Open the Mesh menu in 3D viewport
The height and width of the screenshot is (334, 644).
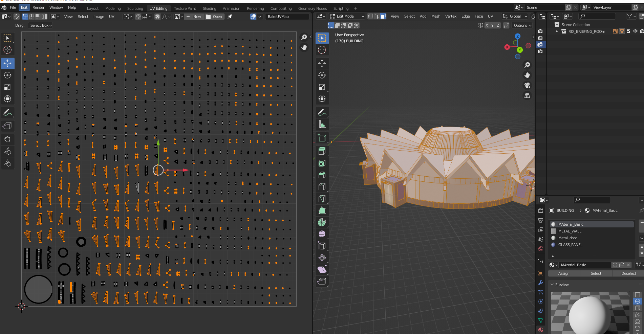[436, 16]
